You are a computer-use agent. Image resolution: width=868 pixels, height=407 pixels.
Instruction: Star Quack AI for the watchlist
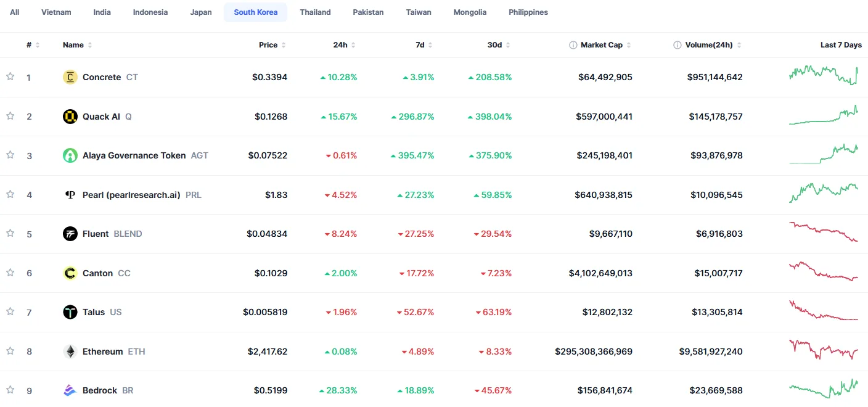10,116
